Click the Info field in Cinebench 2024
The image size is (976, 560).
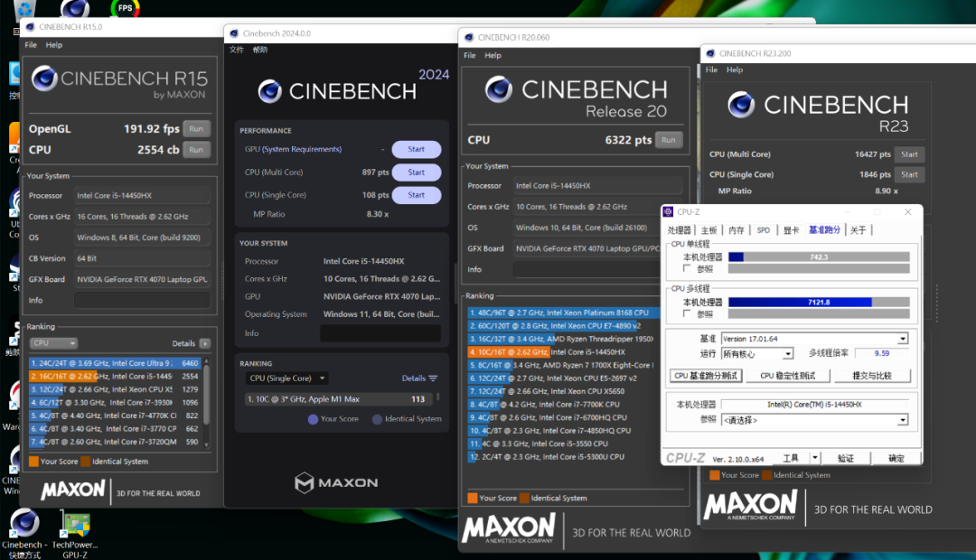pyautogui.click(x=380, y=333)
